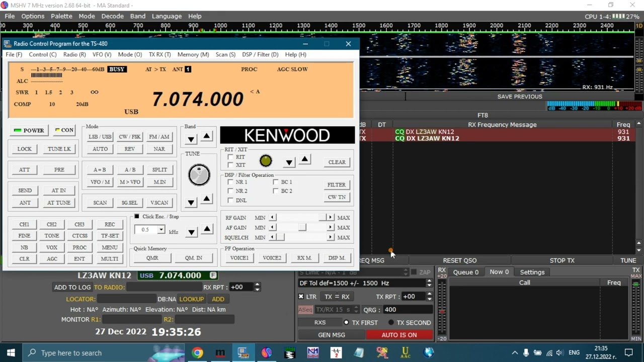Switch to the Queue 0 tab
The height and width of the screenshot is (362, 644).
466,272
